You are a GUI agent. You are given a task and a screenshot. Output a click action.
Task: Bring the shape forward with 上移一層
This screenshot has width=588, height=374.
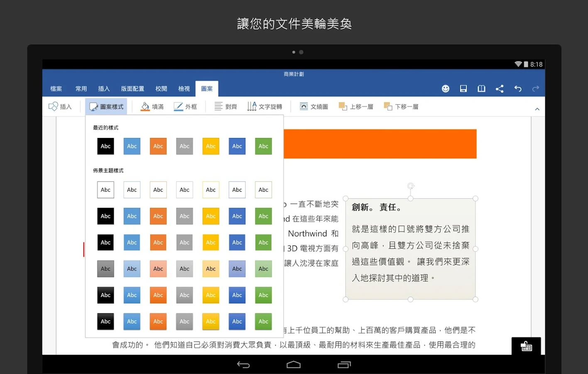[355, 106]
